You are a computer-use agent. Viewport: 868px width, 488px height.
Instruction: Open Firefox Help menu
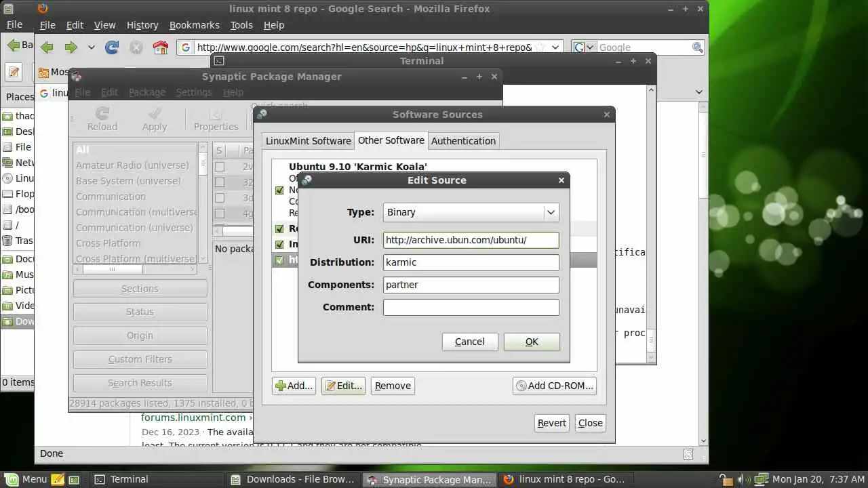(x=274, y=25)
